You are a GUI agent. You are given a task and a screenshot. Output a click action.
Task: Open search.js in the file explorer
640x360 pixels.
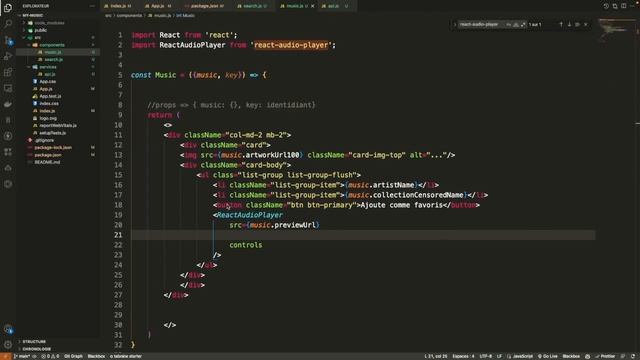coord(57,60)
